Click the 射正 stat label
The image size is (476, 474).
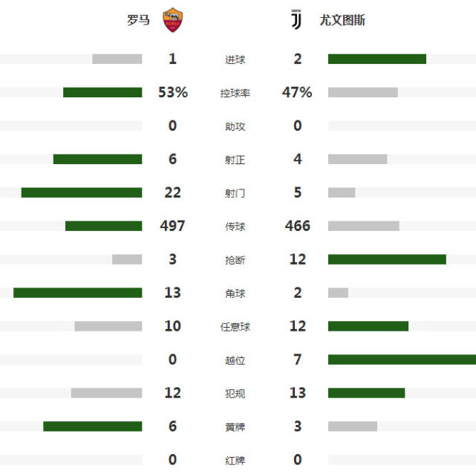pos(235,160)
